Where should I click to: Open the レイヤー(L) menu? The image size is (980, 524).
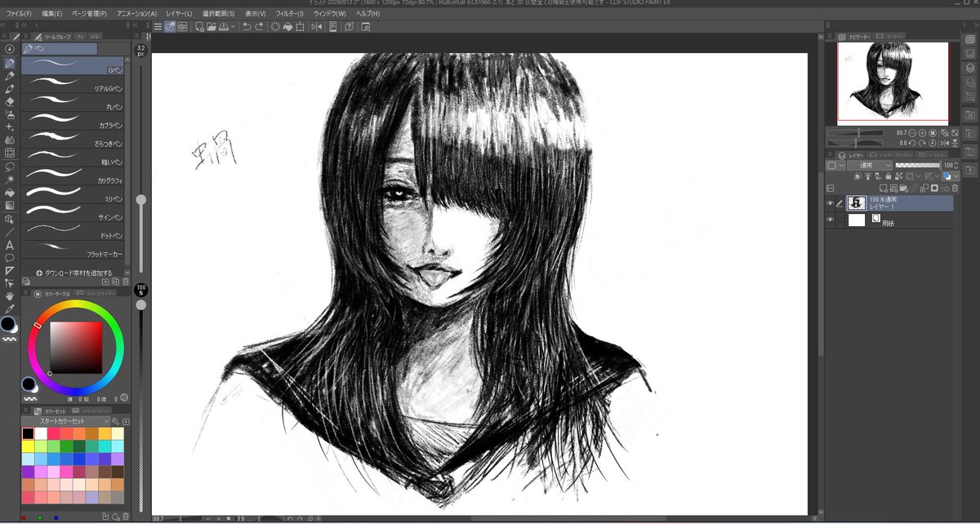tap(178, 14)
